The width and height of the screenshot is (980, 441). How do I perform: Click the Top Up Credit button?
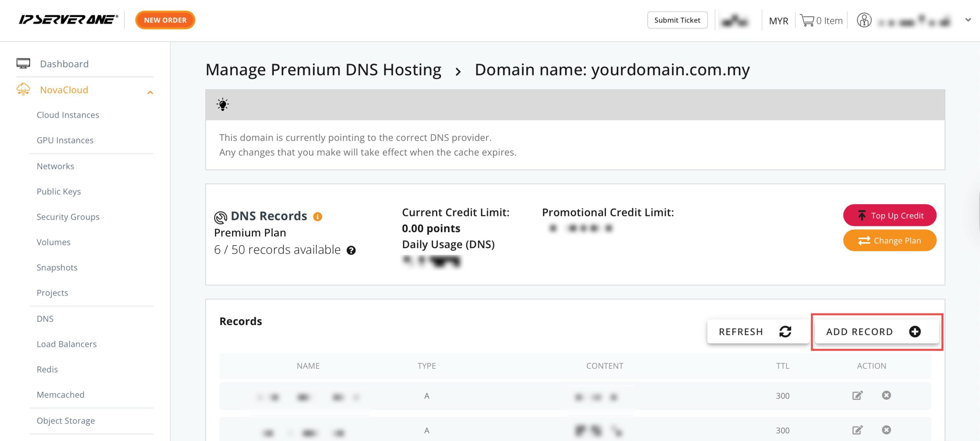click(x=890, y=215)
